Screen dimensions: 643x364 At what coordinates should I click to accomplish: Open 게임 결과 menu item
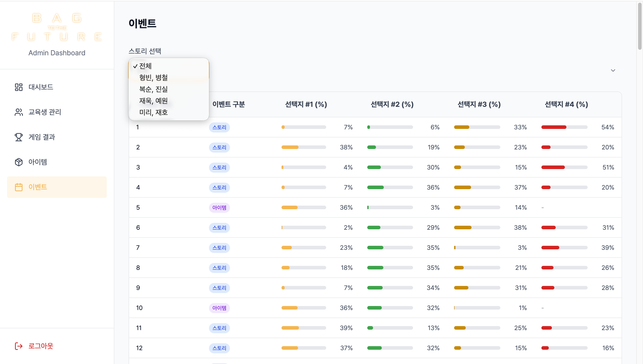coord(42,137)
